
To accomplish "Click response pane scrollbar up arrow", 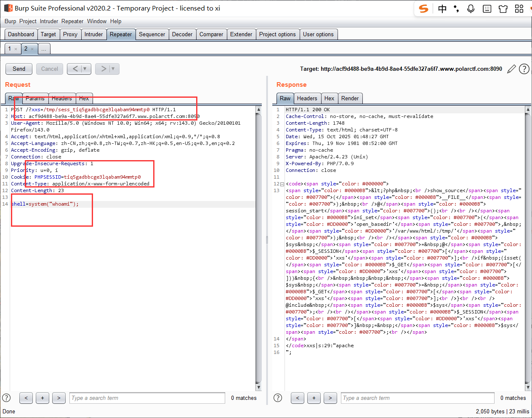I will pos(528,110).
